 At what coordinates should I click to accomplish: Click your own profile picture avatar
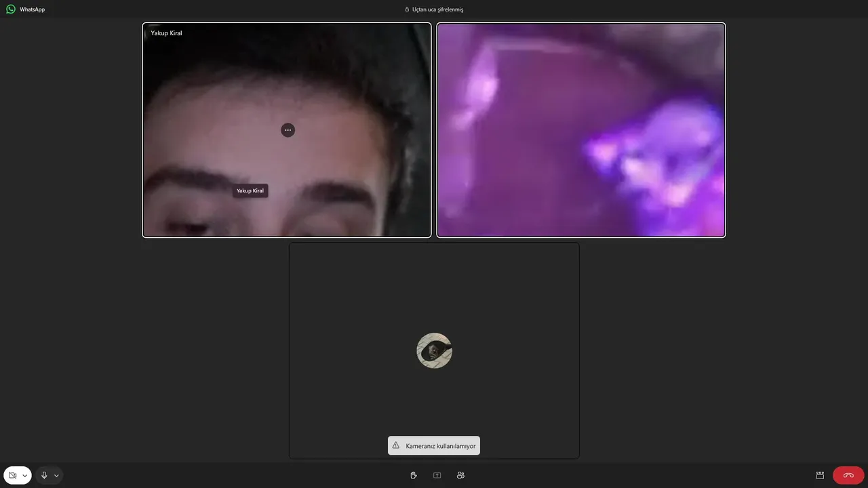(434, 350)
